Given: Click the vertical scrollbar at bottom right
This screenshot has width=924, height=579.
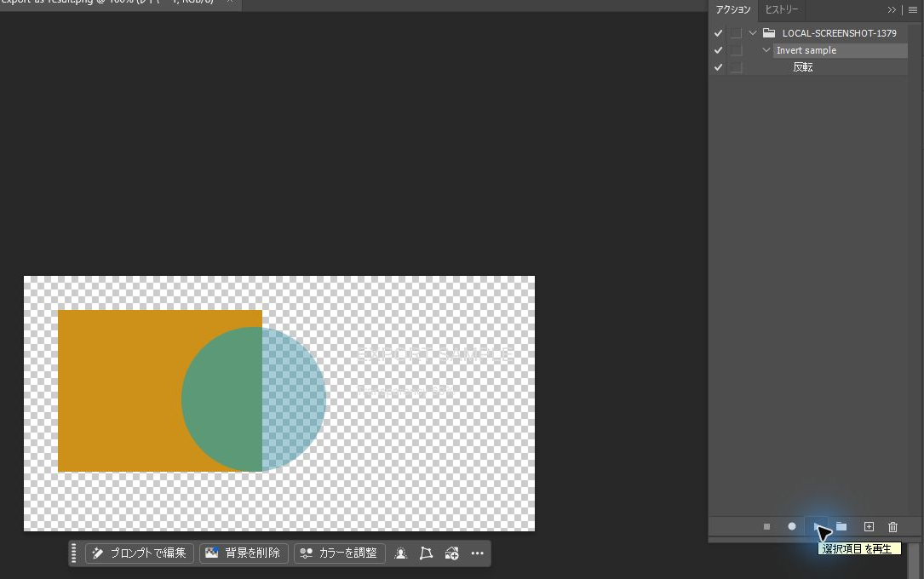Looking at the screenshot, I should (914, 560).
